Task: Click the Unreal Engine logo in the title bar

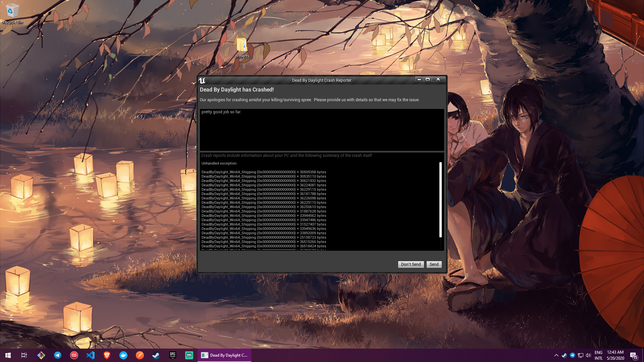Action: [202, 80]
